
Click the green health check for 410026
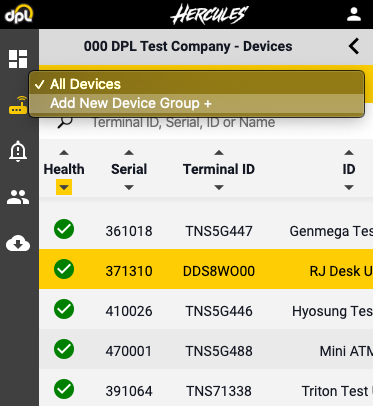[x=64, y=309]
